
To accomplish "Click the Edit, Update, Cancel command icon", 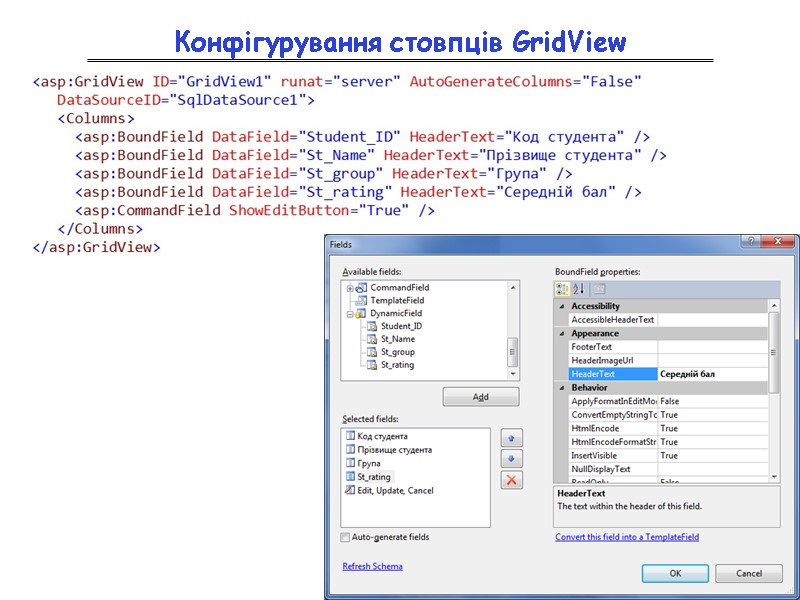I will pyautogui.click(x=350, y=490).
